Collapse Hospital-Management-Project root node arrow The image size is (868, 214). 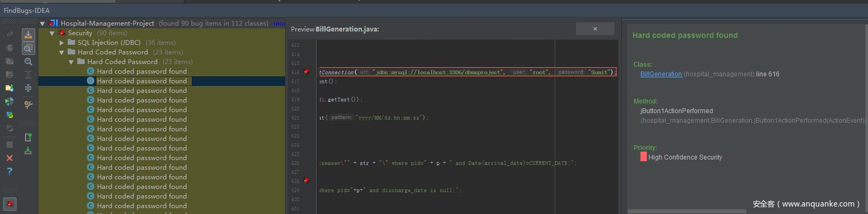[x=42, y=23]
